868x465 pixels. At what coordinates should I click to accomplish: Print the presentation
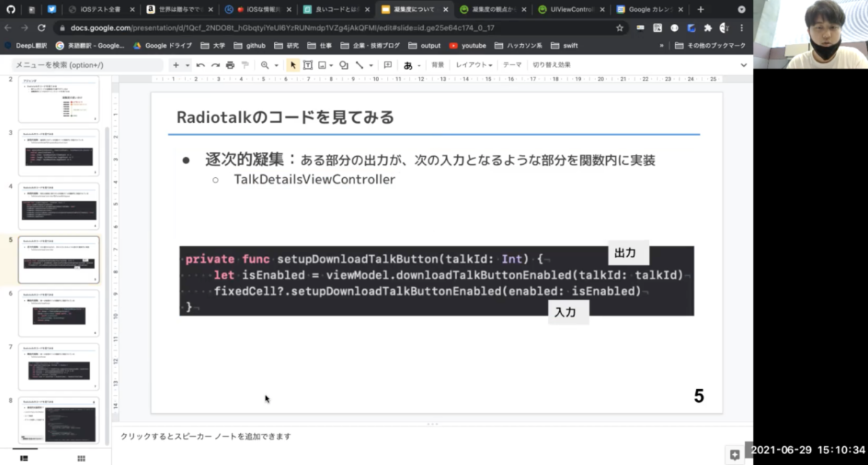pyautogui.click(x=230, y=65)
